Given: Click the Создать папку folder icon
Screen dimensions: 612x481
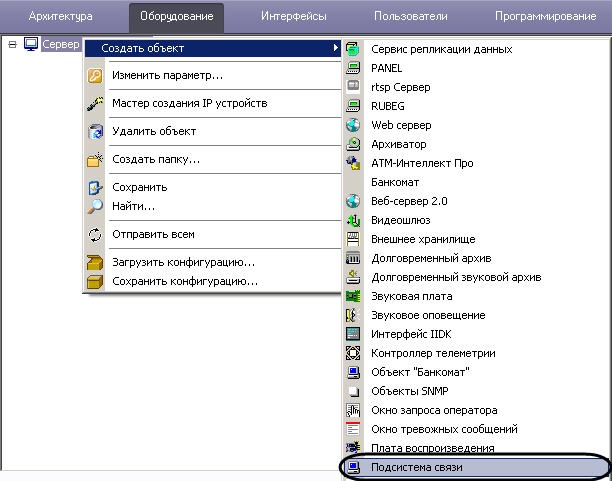Looking at the screenshot, I should [95, 160].
